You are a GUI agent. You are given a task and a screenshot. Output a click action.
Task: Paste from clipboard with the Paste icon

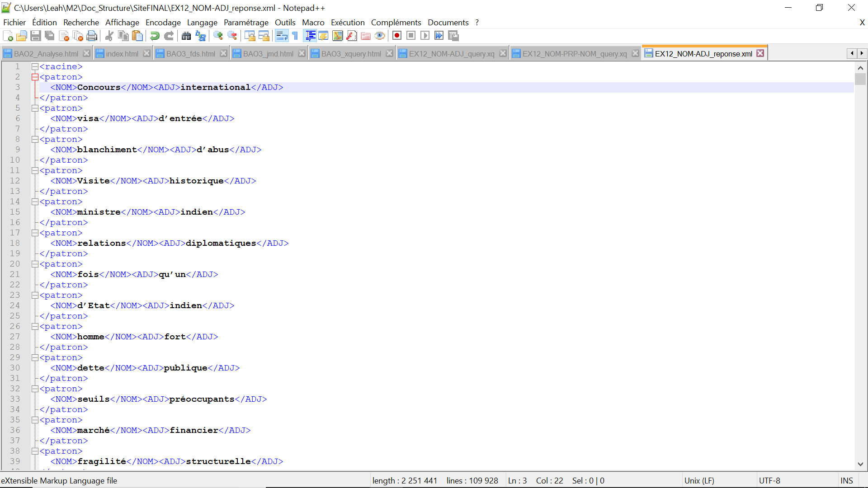click(137, 36)
